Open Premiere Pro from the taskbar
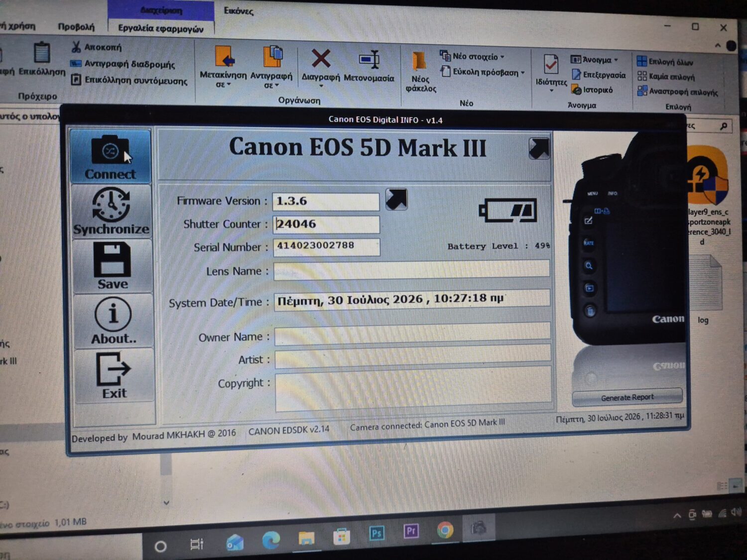The width and height of the screenshot is (747, 560). click(x=411, y=531)
